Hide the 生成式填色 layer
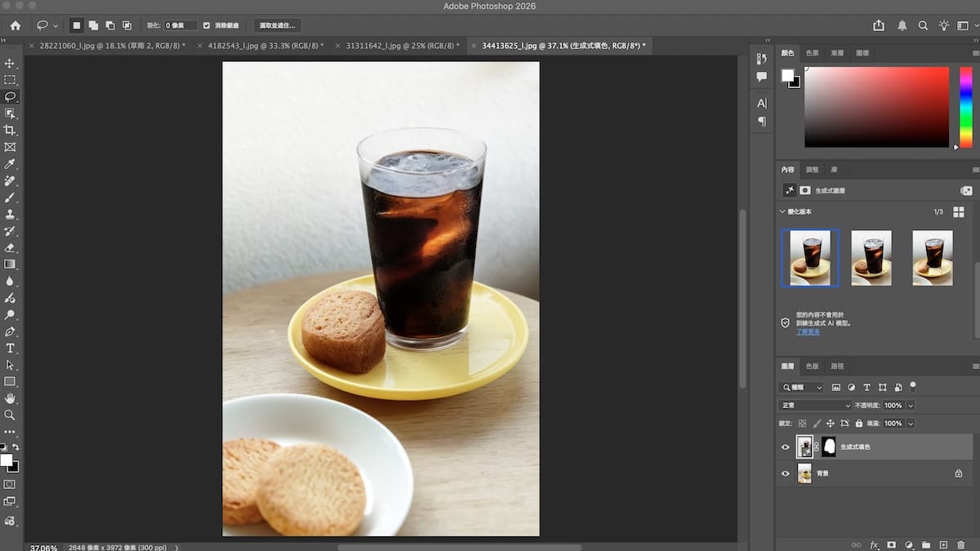980x551 pixels. point(786,447)
